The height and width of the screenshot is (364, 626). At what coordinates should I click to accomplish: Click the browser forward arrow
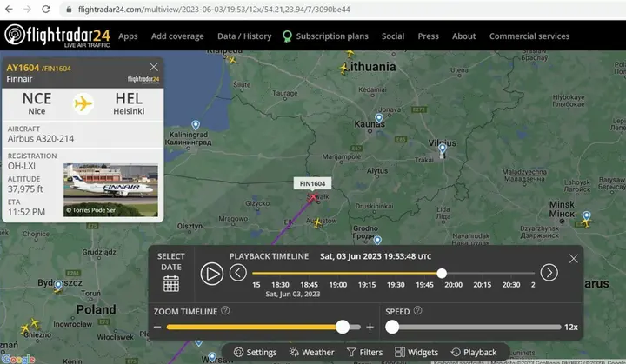[x=27, y=10]
